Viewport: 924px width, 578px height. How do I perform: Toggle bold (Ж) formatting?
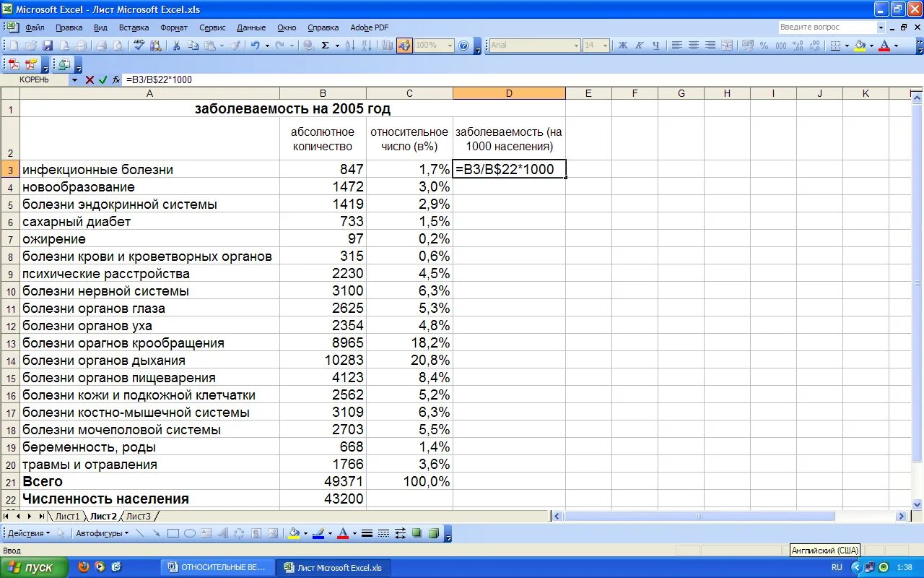coord(623,46)
